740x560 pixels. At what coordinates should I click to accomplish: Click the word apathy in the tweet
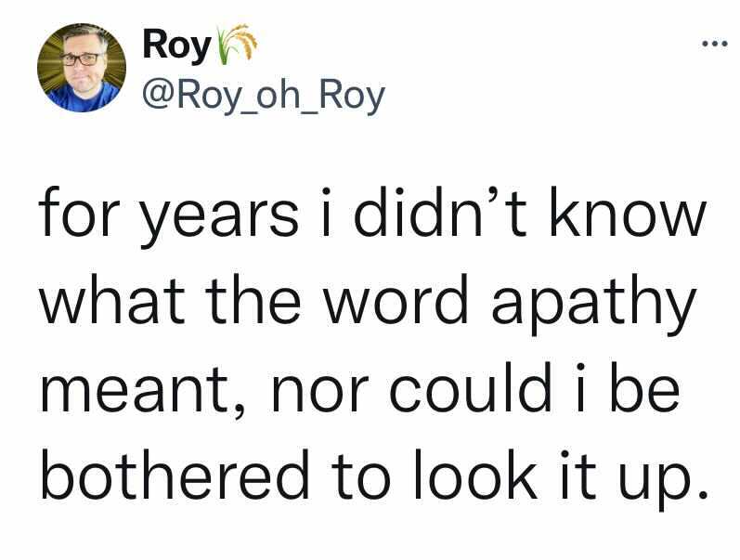pos(594,305)
